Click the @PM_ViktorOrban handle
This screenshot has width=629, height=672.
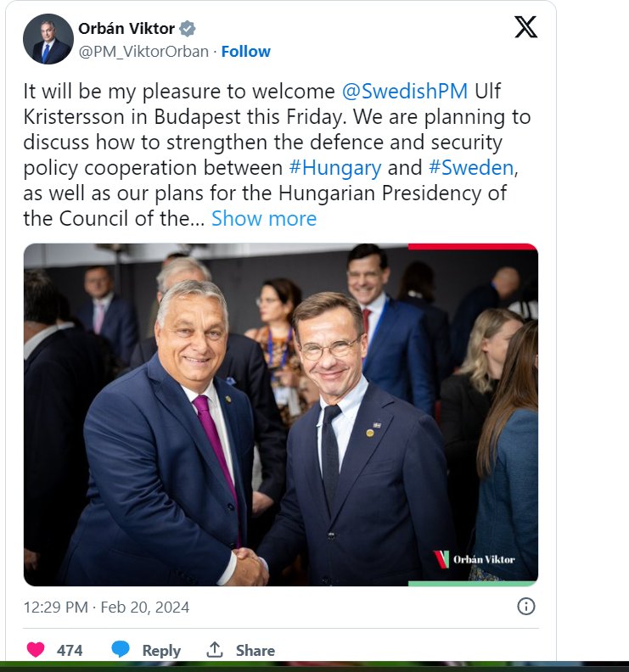pos(143,51)
